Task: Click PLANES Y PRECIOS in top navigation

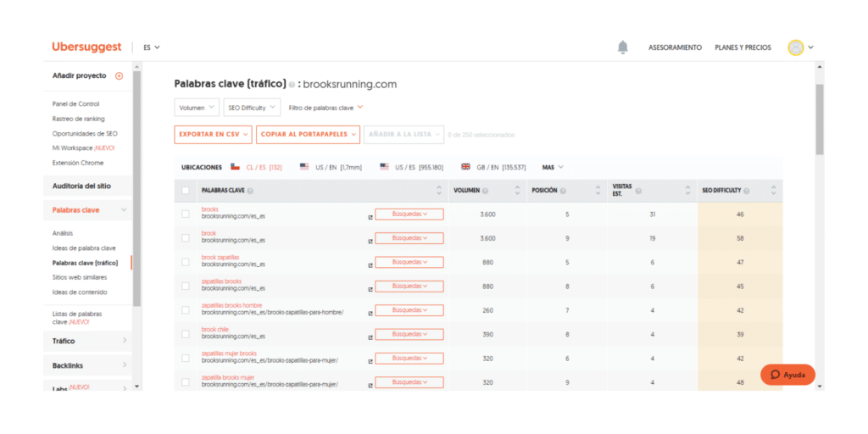Action: click(743, 47)
